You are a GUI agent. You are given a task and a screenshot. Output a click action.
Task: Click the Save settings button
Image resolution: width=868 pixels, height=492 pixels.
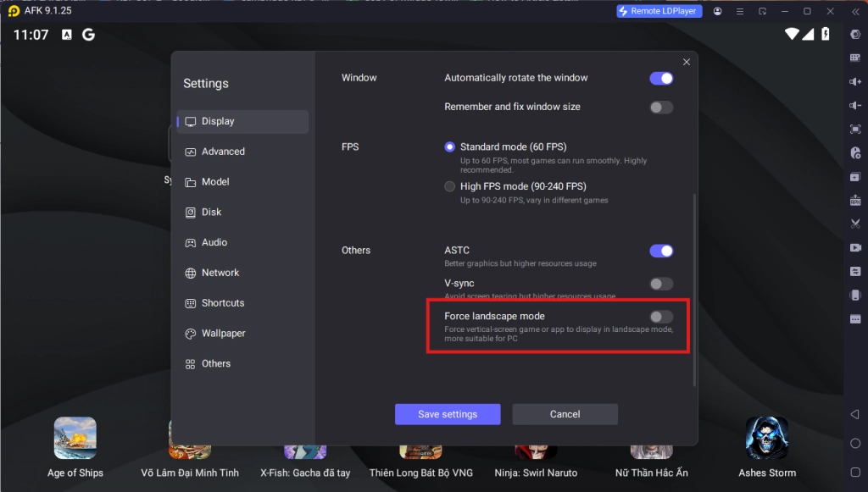click(448, 414)
